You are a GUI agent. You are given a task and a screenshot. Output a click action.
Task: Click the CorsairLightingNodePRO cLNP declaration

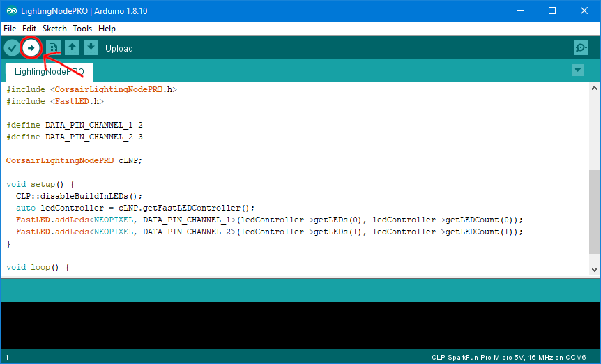[x=74, y=160]
